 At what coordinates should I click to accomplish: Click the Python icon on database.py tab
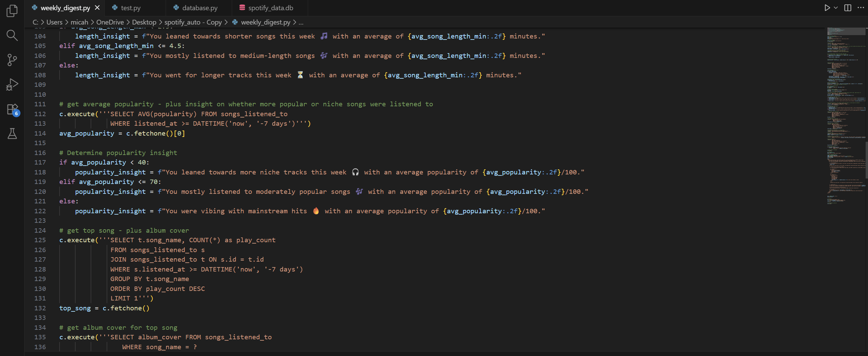pos(176,7)
